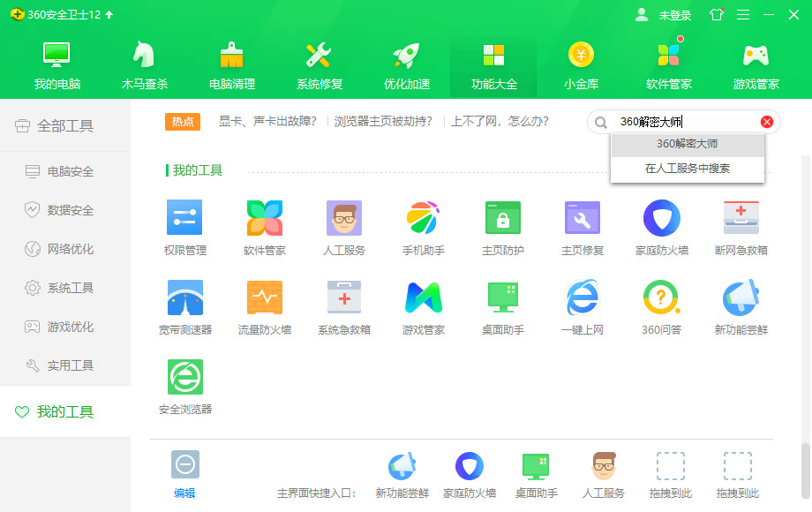
Task: Select the 360解密大师 search suggestion
Action: click(687, 144)
